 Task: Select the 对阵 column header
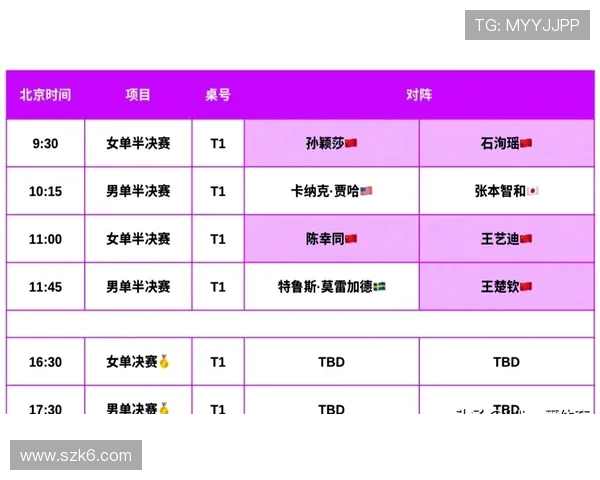419,95
